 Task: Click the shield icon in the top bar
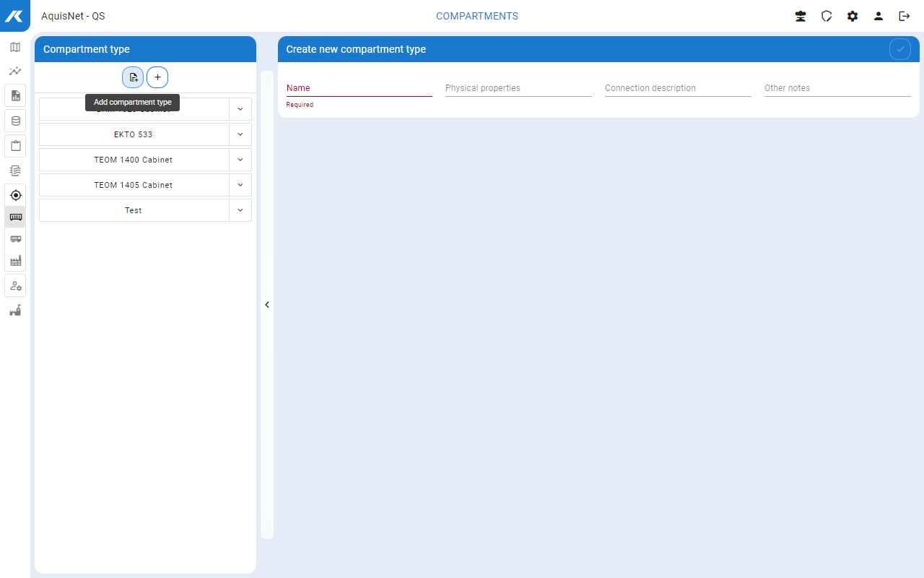827,16
